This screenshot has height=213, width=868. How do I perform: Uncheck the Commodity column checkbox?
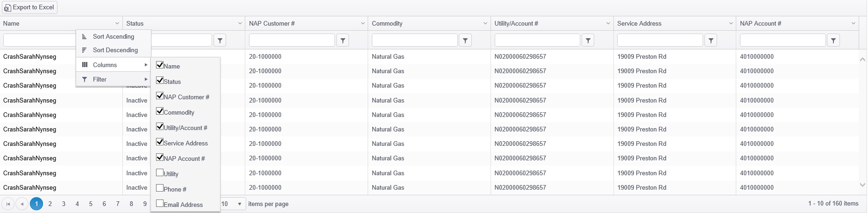[160, 111]
